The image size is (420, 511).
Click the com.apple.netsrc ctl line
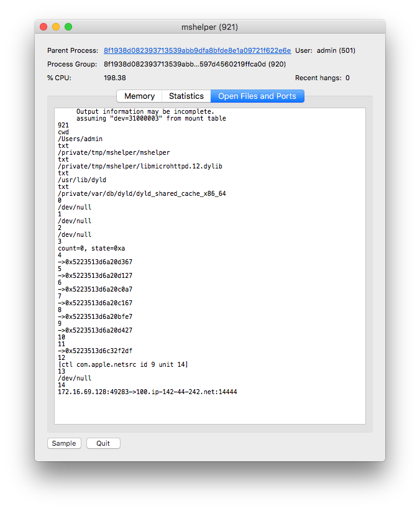click(x=123, y=365)
